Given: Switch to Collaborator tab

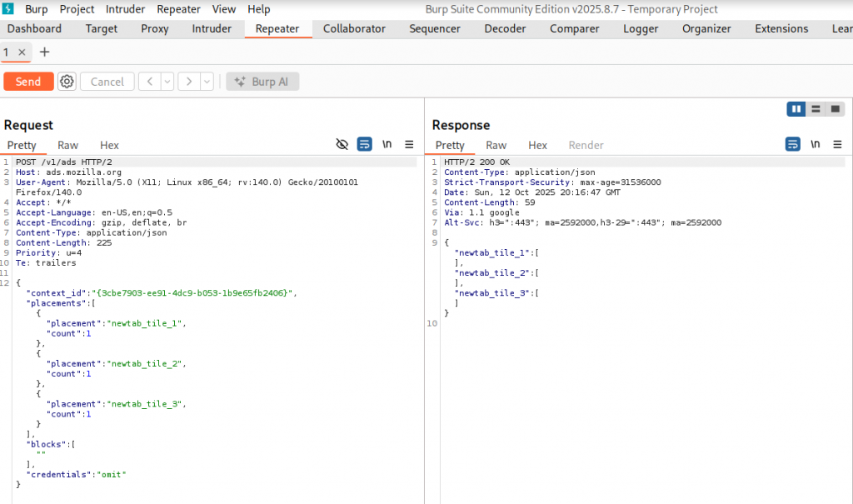Looking at the screenshot, I should (354, 29).
